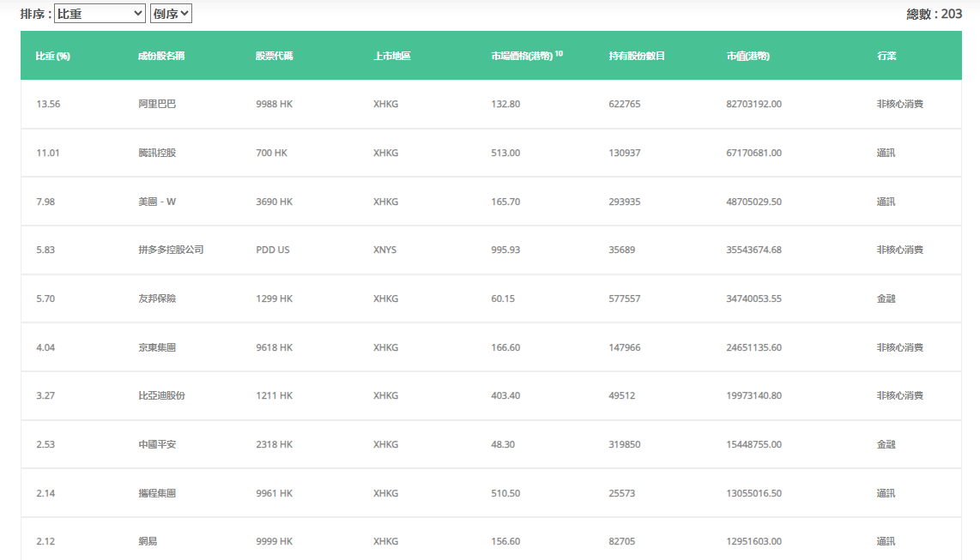Select the 網易 stock name

(x=148, y=541)
